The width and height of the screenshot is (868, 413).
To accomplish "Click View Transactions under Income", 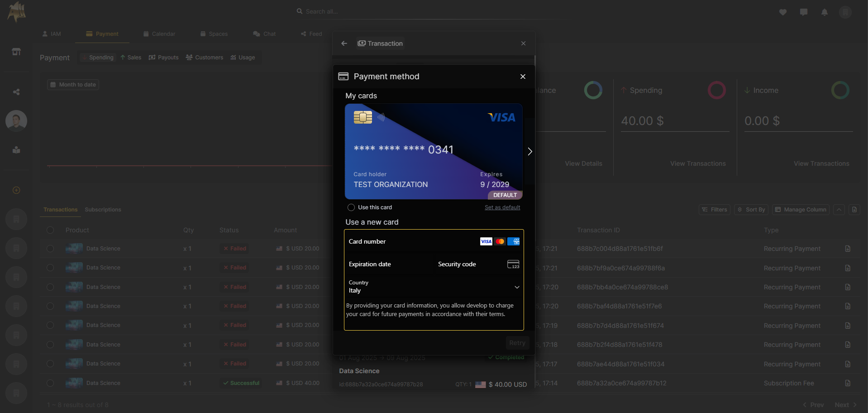I will click(821, 163).
